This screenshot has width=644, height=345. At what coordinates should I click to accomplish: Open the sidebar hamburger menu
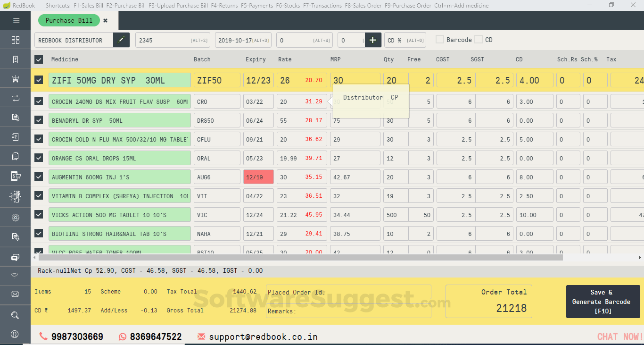tap(15, 20)
